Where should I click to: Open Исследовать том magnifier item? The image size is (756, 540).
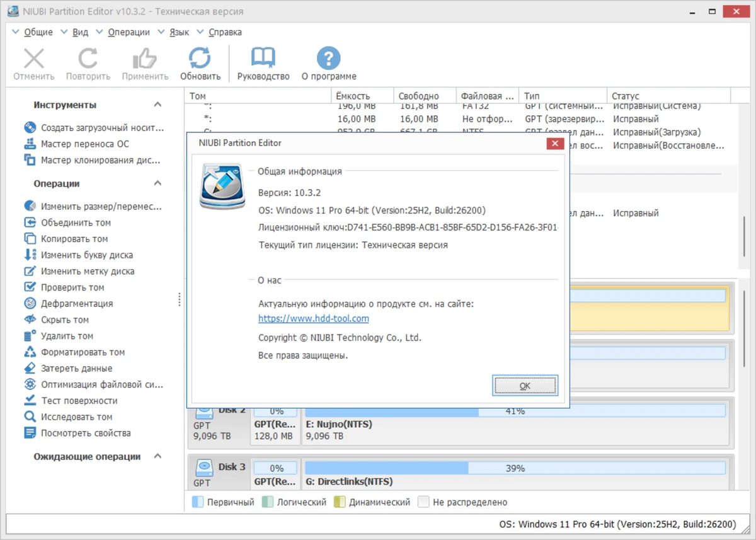click(x=68, y=416)
